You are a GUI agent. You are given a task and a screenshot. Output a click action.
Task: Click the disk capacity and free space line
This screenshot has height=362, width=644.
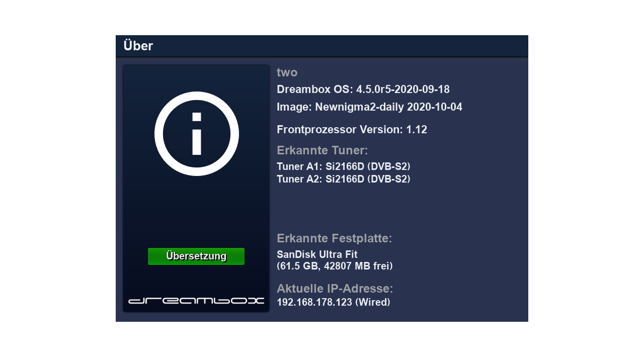point(335,266)
